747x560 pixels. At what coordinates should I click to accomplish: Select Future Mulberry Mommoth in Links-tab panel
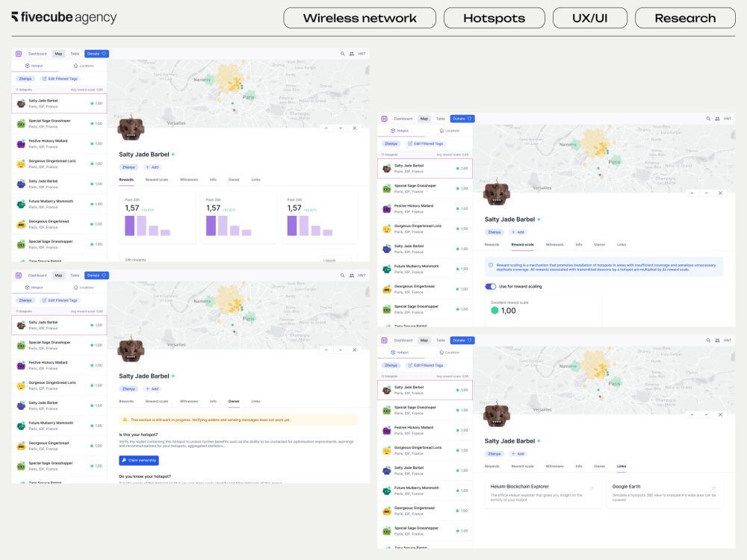tap(425, 491)
